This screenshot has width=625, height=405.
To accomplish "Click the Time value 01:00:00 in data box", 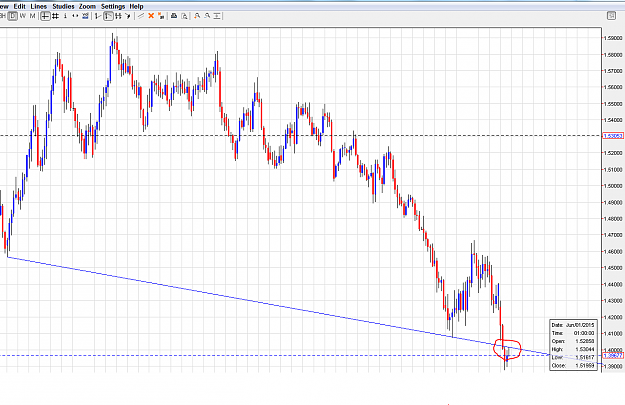I will pyautogui.click(x=584, y=333).
